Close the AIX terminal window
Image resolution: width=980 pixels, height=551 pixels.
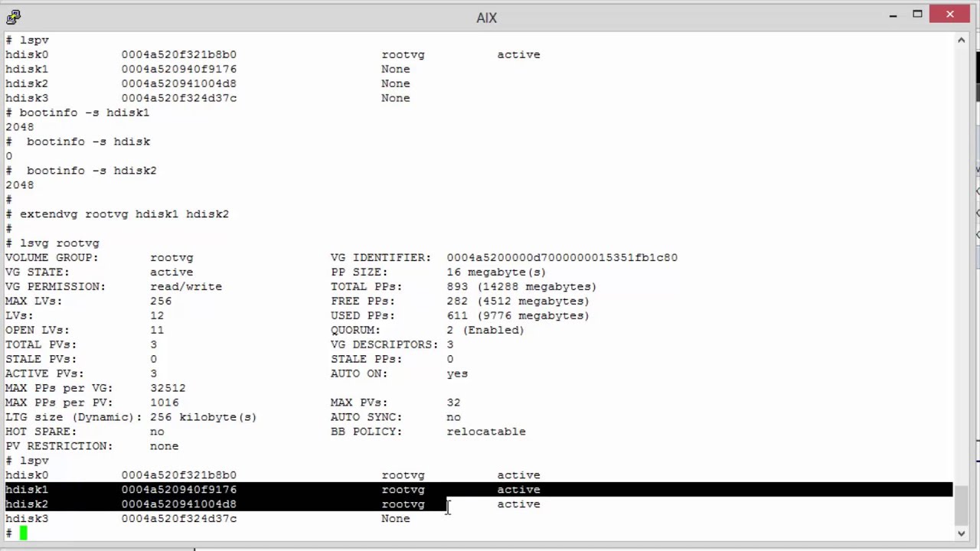click(950, 15)
